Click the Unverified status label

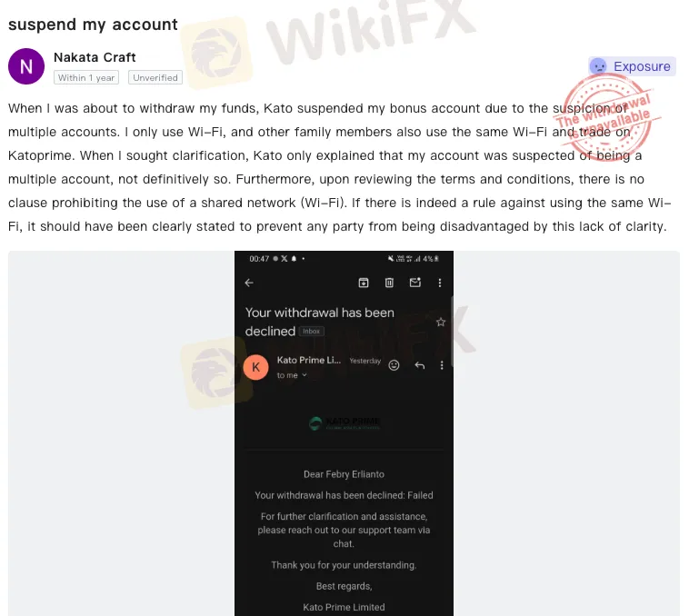155,78
